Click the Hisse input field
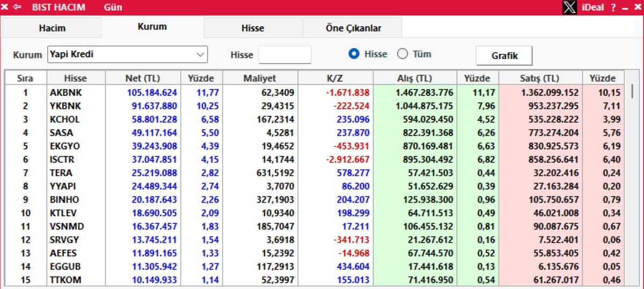 tap(284, 55)
